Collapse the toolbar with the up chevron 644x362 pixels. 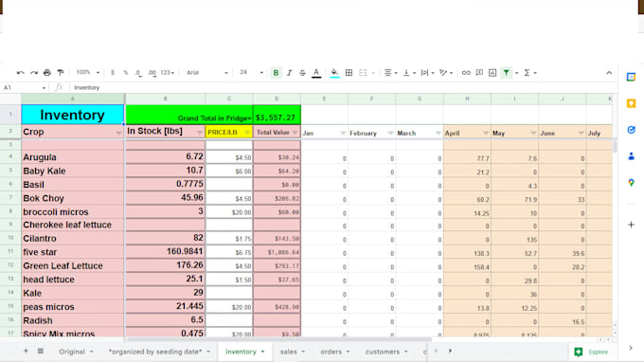(x=609, y=73)
